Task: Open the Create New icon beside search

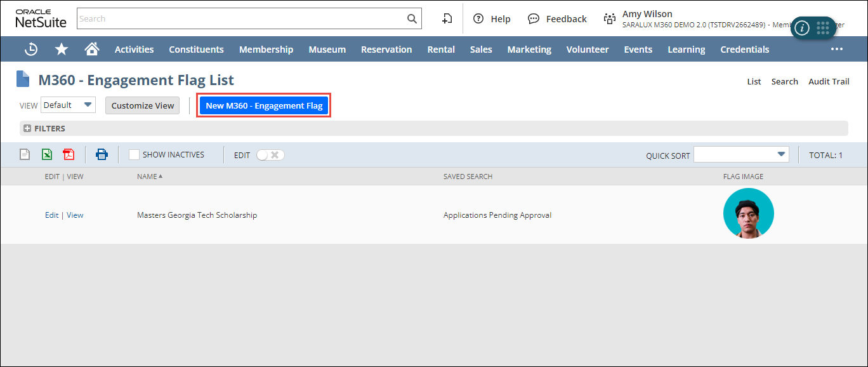Action: tap(447, 18)
